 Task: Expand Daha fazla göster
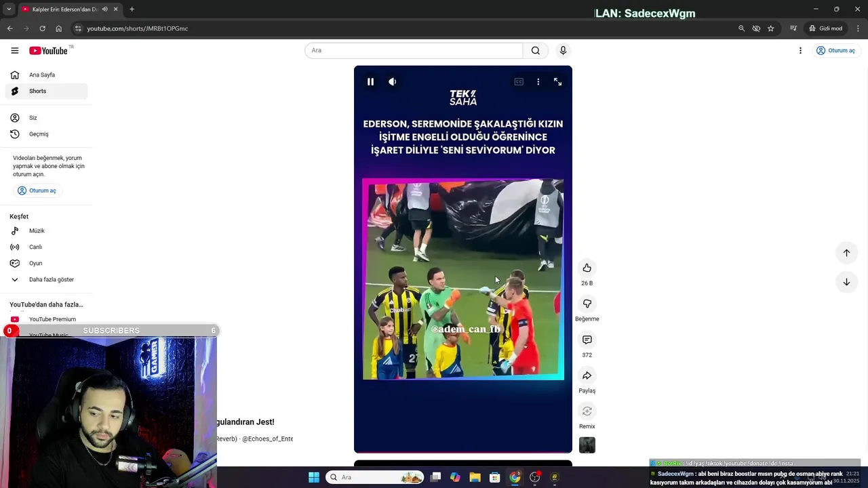(46, 279)
